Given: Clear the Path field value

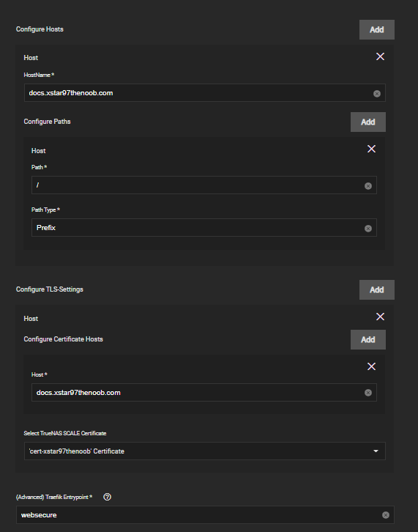Looking at the screenshot, I should (x=367, y=186).
